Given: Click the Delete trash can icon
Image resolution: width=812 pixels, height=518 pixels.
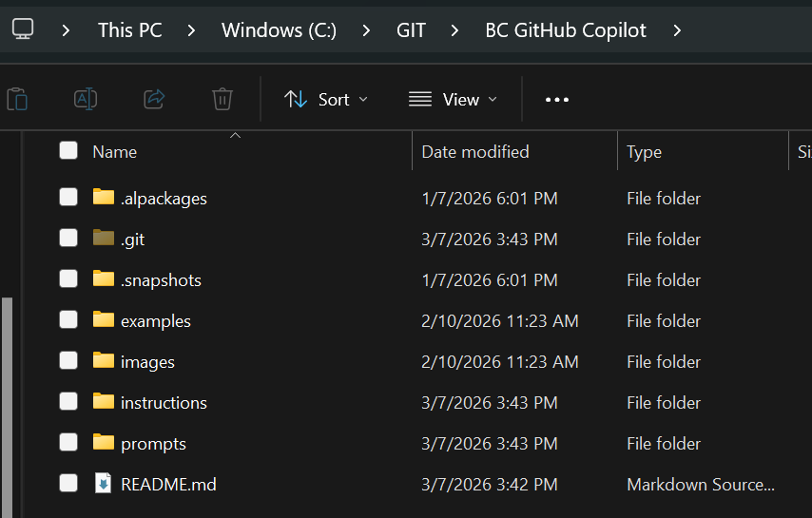Looking at the screenshot, I should (x=222, y=99).
